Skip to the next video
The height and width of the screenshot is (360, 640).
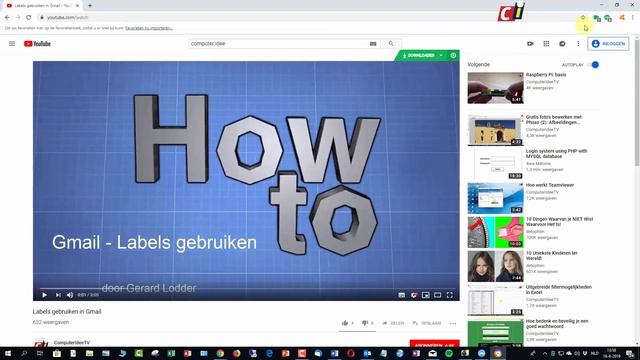coord(58,295)
